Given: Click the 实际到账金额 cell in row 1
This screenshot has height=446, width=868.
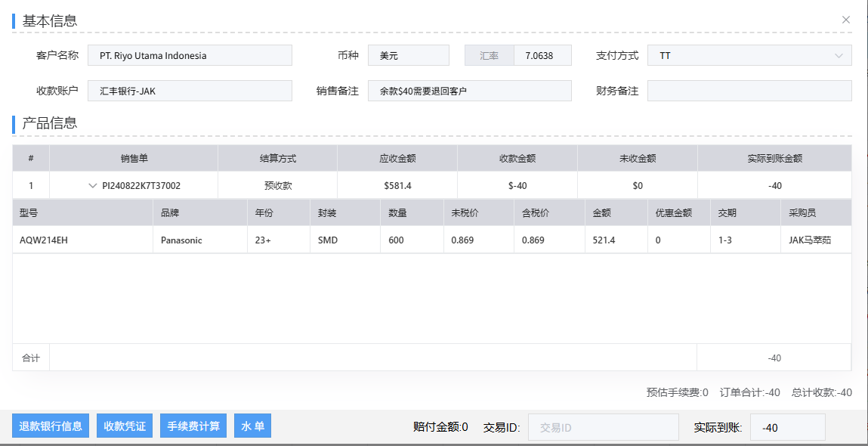Looking at the screenshot, I should (x=774, y=185).
